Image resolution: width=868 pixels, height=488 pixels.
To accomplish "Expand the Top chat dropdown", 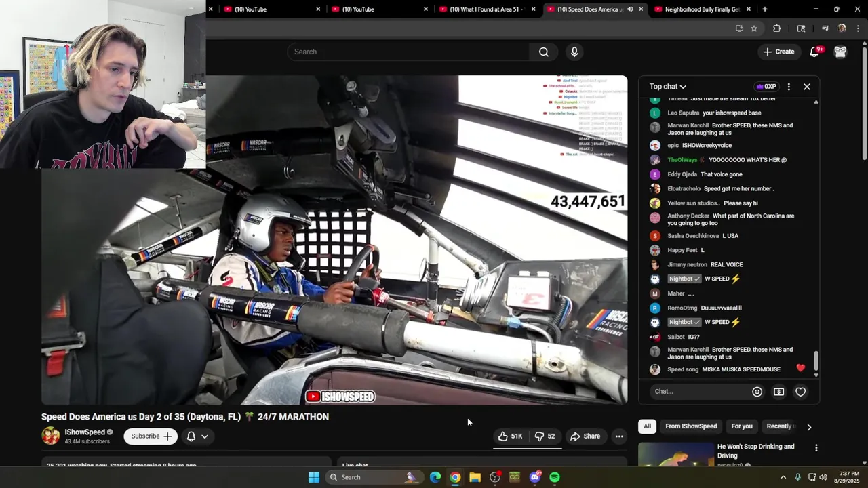I will (667, 87).
